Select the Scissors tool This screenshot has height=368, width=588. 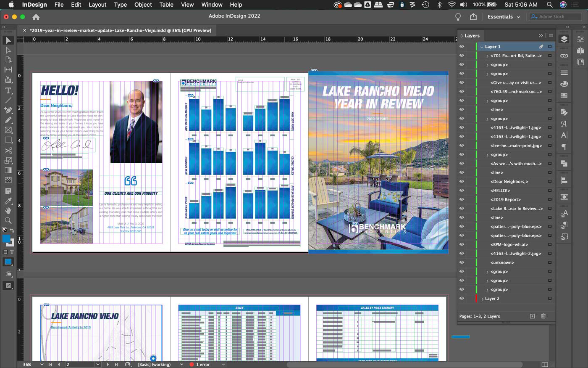(8, 151)
